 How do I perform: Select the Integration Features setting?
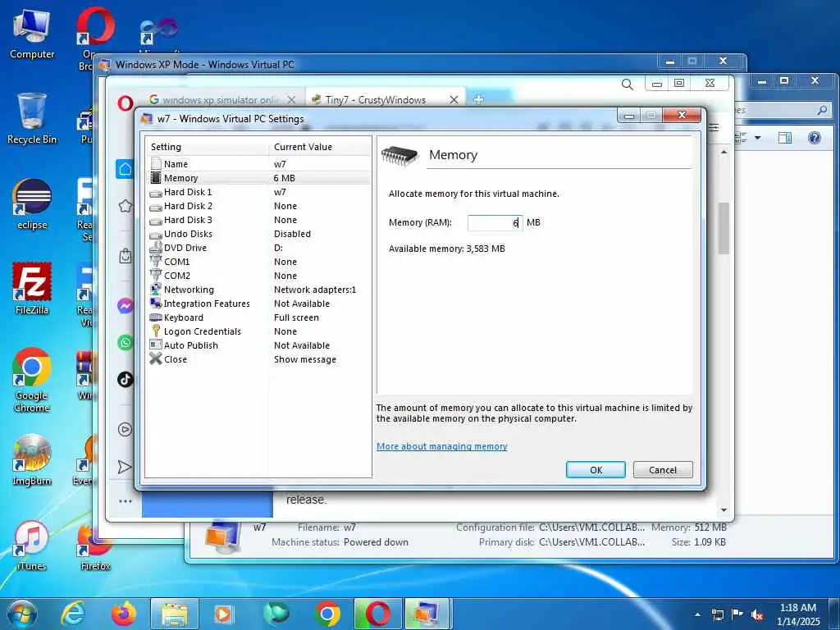click(x=258, y=304)
